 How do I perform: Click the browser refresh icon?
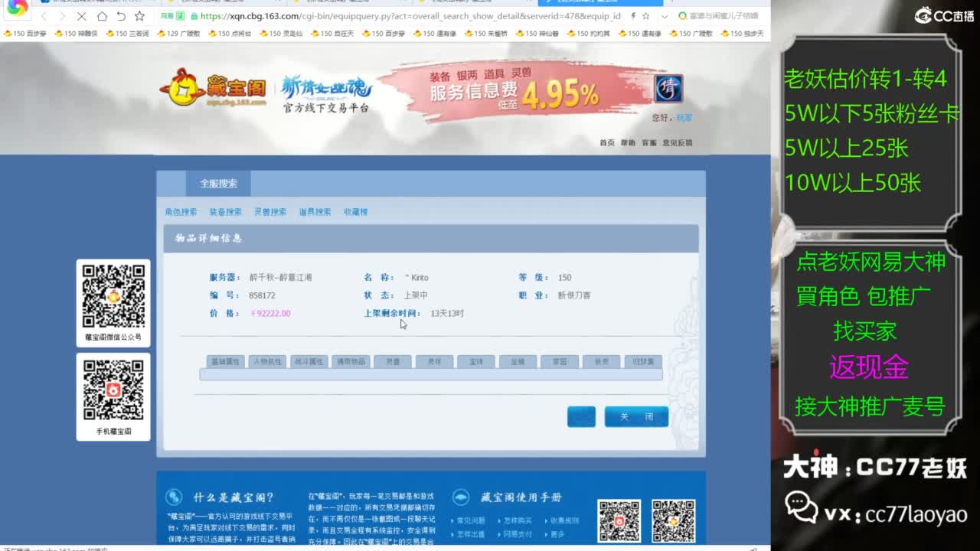point(122,16)
